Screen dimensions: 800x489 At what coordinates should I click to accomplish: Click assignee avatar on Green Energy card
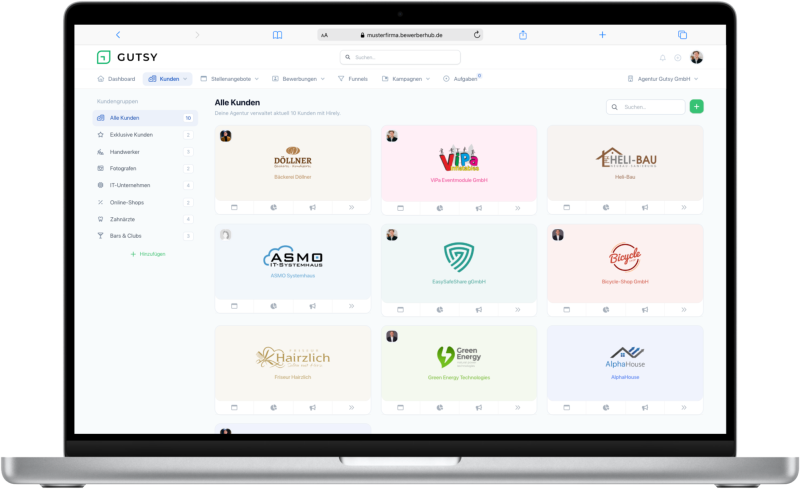pos(392,336)
